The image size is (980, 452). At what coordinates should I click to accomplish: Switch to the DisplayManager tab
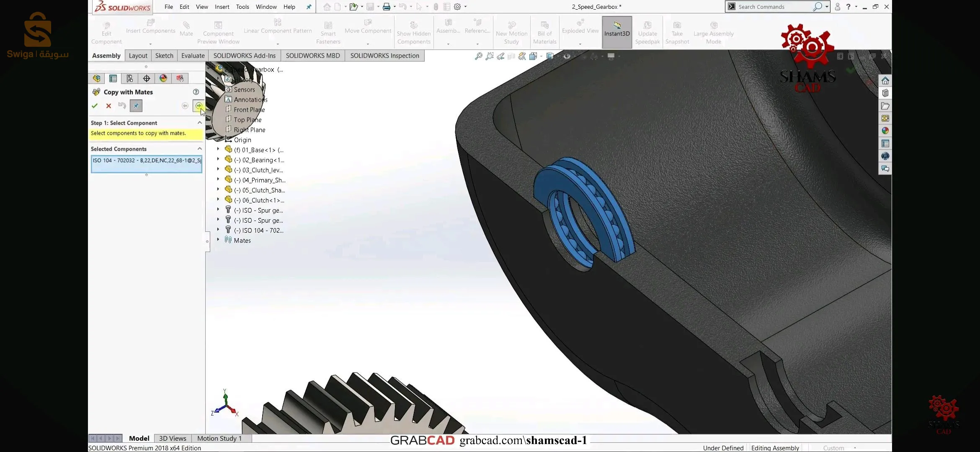click(x=163, y=78)
